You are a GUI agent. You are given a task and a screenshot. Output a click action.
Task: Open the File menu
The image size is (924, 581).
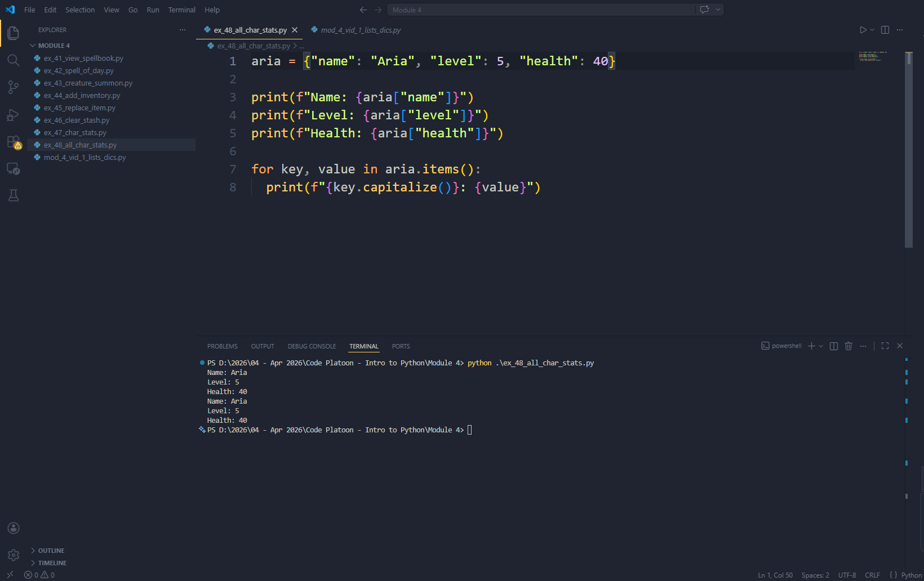coord(30,10)
